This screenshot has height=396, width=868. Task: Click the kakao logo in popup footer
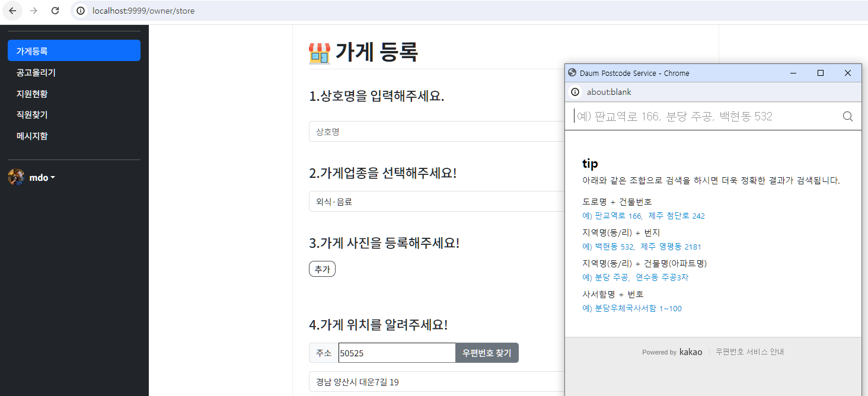691,352
